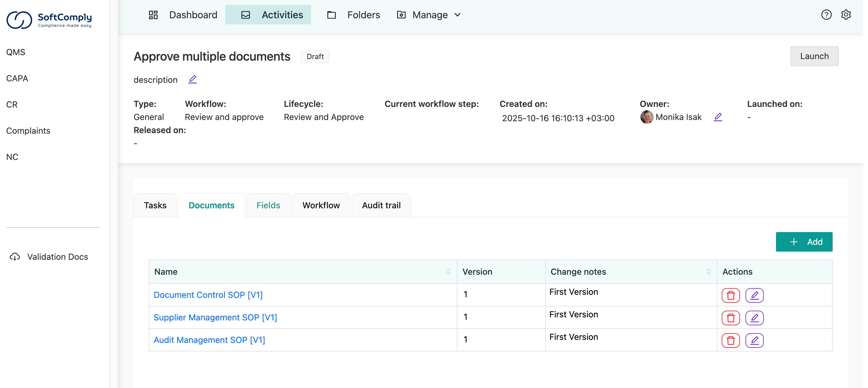Delete the Audit Management SOP row
Screen dimensions: 868x388
(x=730, y=340)
